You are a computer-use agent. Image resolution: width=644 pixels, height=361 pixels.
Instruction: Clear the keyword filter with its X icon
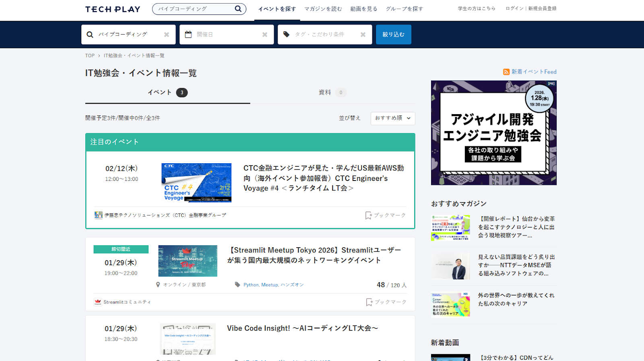(x=167, y=35)
